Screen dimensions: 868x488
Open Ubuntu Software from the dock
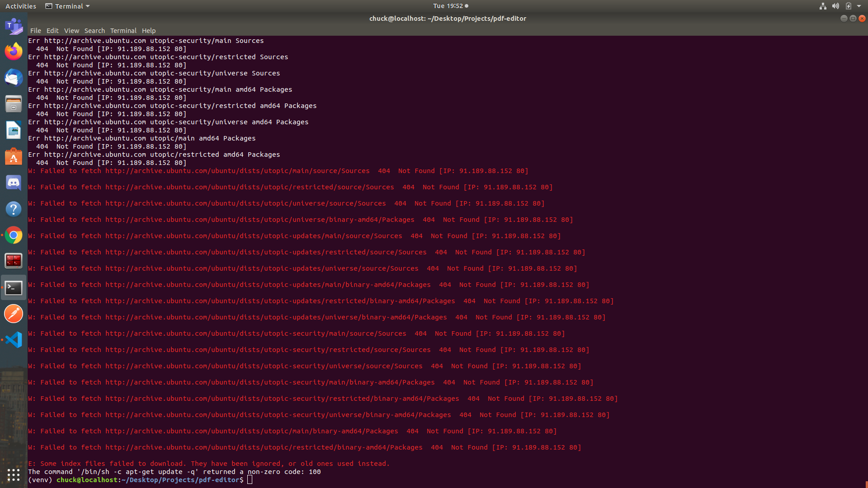tap(14, 157)
